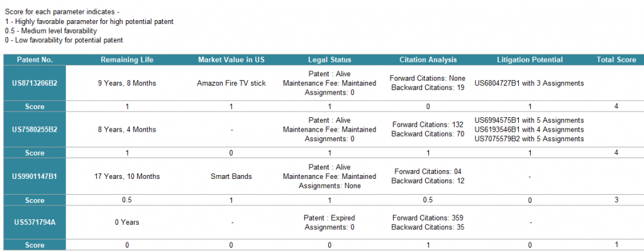
Task: Select the 9 Years, 8 Months cell
Action: [127, 83]
